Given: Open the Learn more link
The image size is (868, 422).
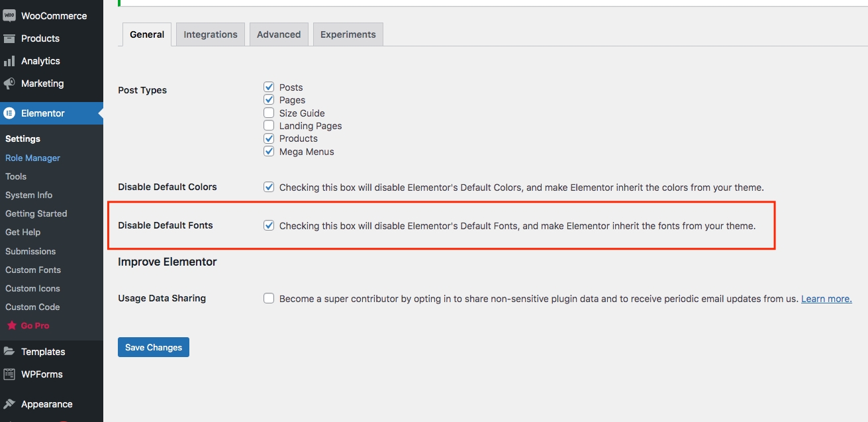Looking at the screenshot, I should pyautogui.click(x=826, y=299).
